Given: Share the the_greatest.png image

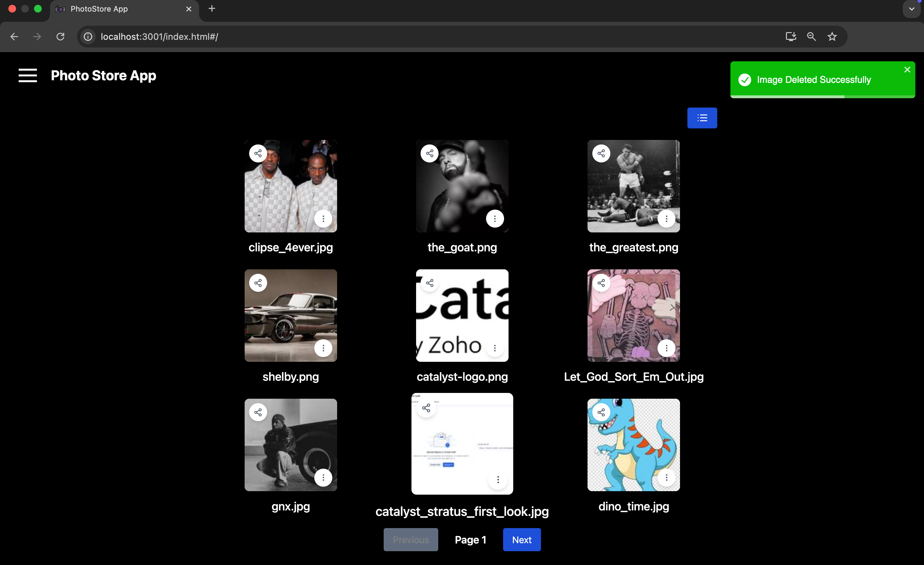Looking at the screenshot, I should 601,153.
